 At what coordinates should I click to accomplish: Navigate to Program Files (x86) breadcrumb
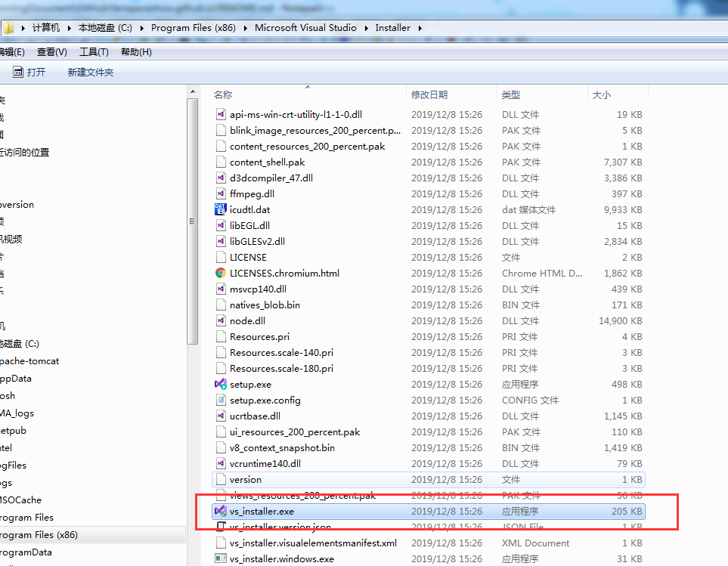pos(193,28)
